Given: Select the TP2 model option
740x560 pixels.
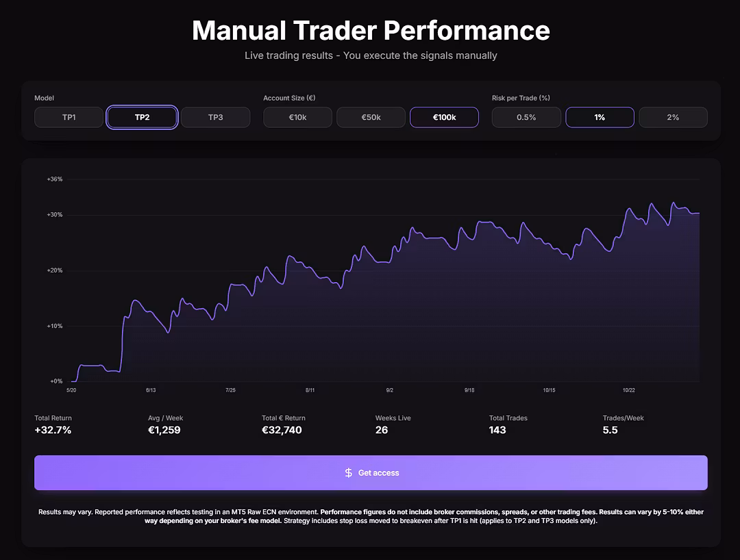Looking at the screenshot, I should 142,117.
